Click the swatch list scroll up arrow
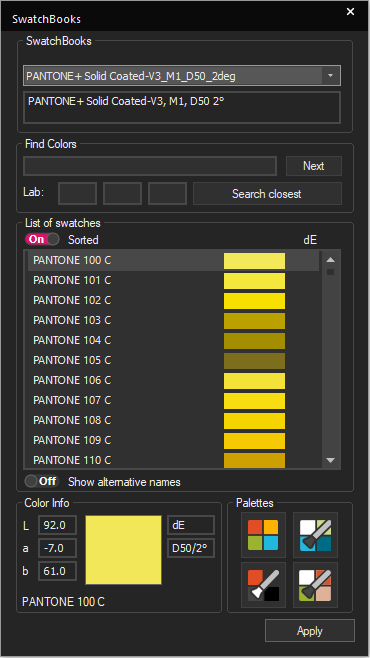This screenshot has width=370, height=658. click(331, 260)
